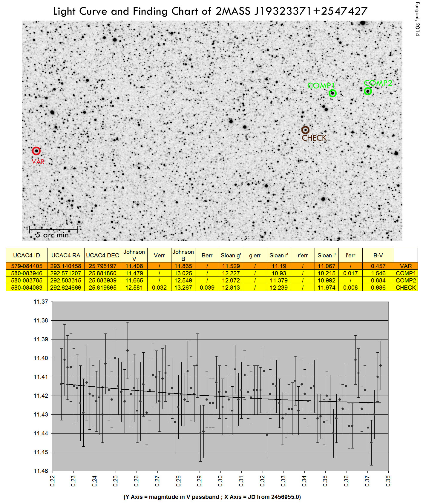Select the 'Verr' column header
Screen dimensions: 423x504
159,255
